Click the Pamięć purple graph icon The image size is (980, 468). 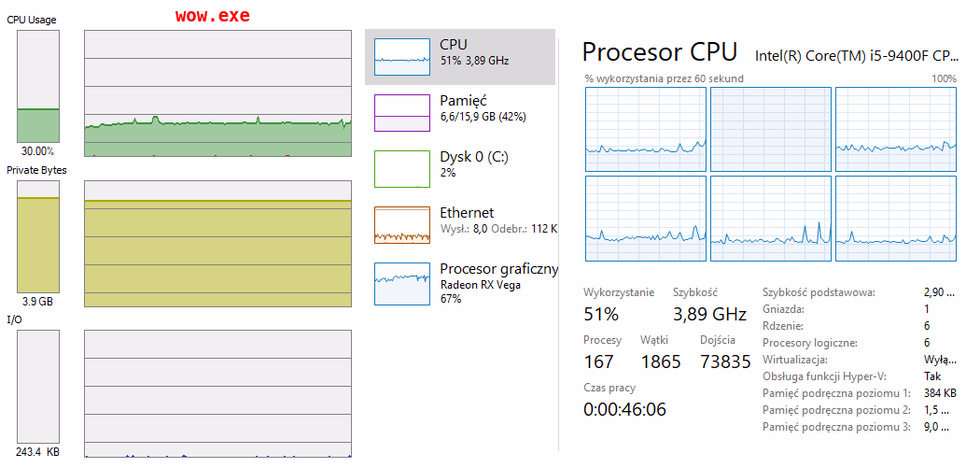401,113
